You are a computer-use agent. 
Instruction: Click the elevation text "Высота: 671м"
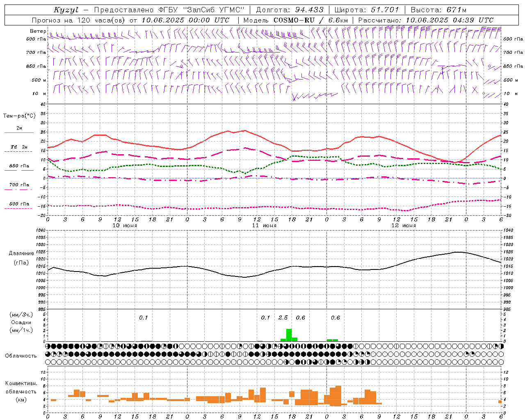438,10
